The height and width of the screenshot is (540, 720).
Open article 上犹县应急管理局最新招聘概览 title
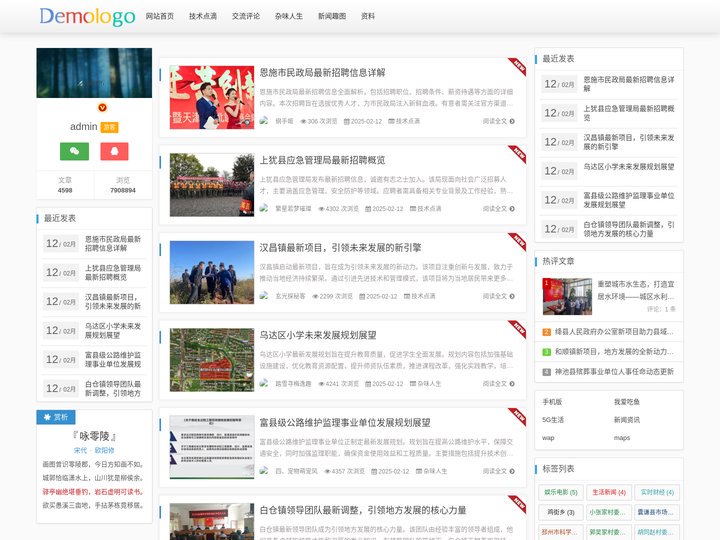click(x=322, y=160)
